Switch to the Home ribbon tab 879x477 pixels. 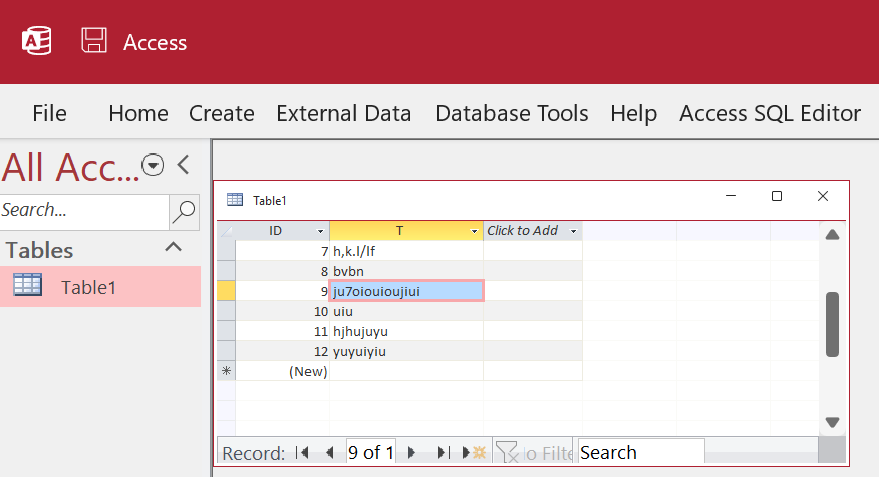(x=138, y=113)
